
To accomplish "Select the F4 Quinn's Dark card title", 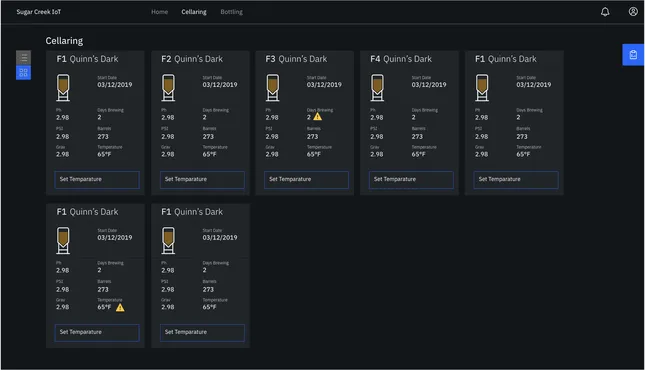I will pyautogui.click(x=401, y=59).
